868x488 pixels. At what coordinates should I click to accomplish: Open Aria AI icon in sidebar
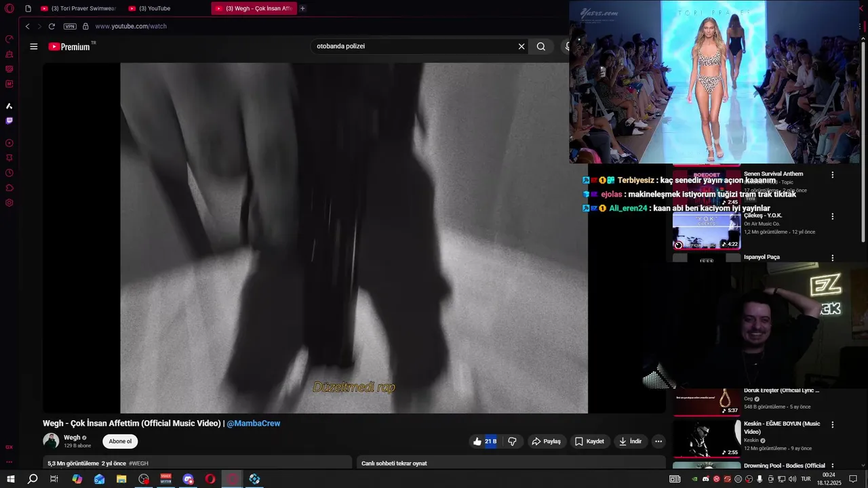pyautogui.click(x=9, y=106)
